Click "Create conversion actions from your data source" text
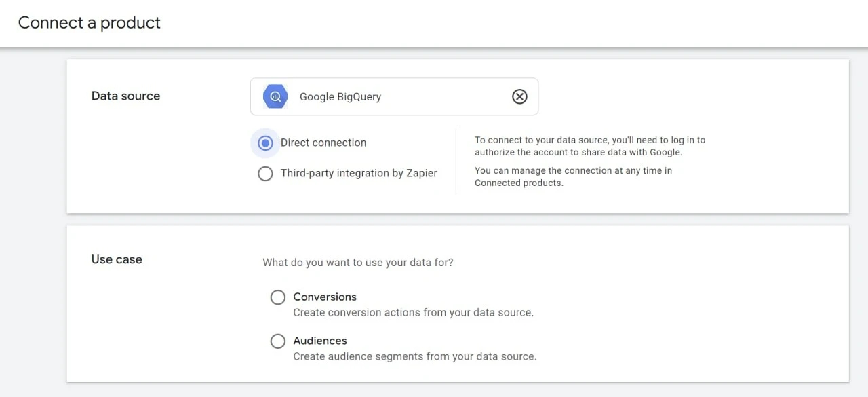Image resolution: width=868 pixels, height=397 pixels. (x=413, y=313)
